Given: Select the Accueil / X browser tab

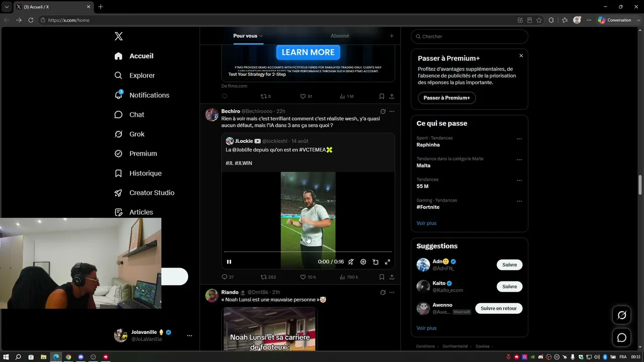Looking at the screenshot, I should point(53,7).
